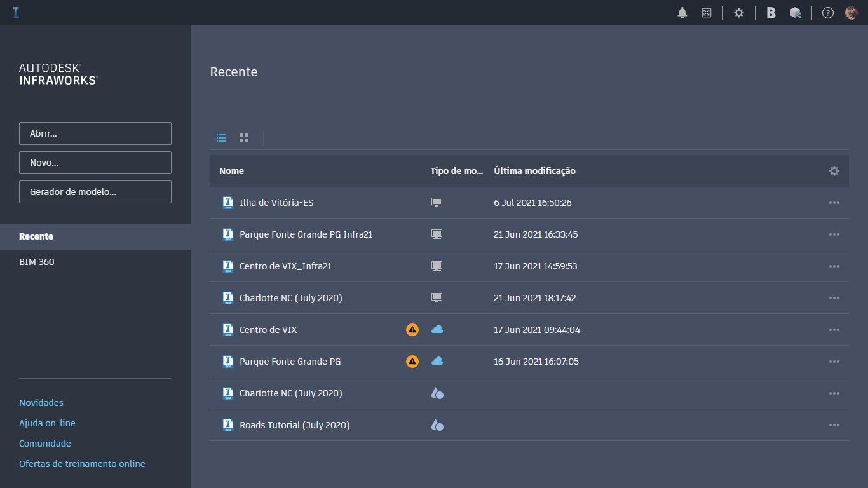Screen dimensions: 868x488
Task: Click the Novo... button
Action: click(x=95, y=163)
